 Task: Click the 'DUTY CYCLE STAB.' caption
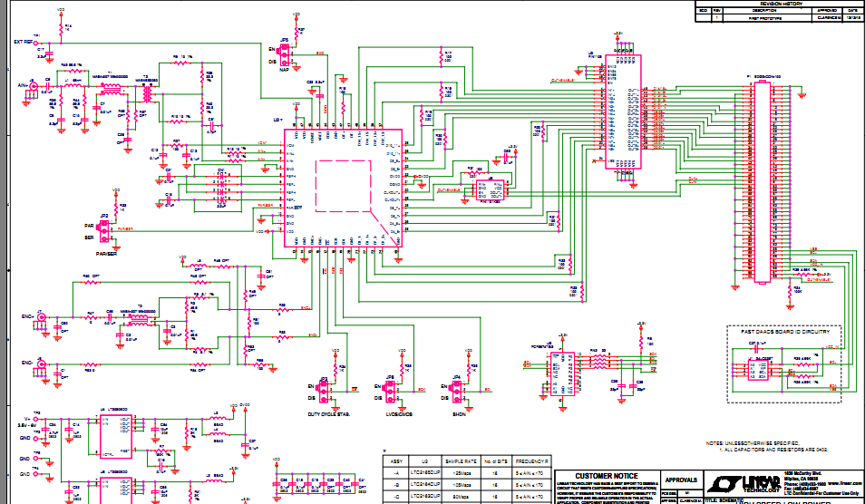[329, 414]
